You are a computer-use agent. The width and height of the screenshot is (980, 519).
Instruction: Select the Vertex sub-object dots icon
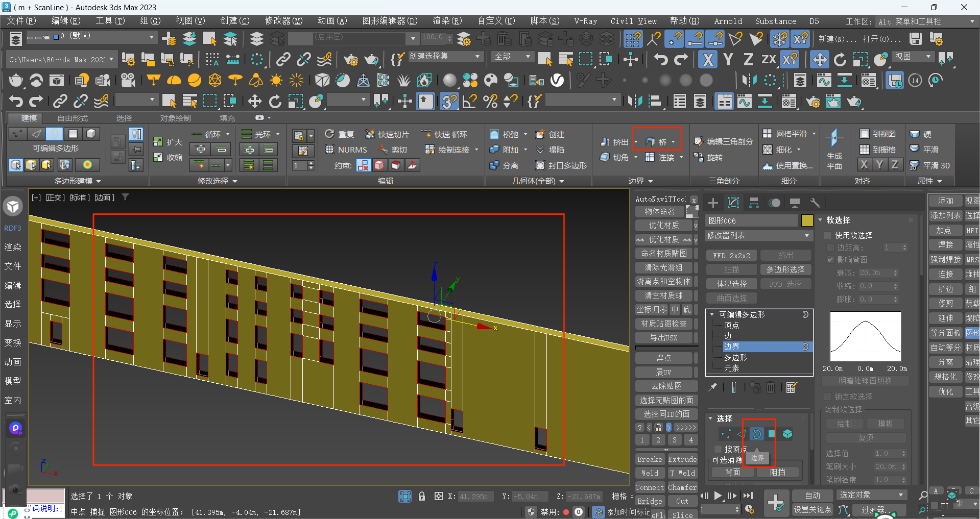click(x=725, y=434)
